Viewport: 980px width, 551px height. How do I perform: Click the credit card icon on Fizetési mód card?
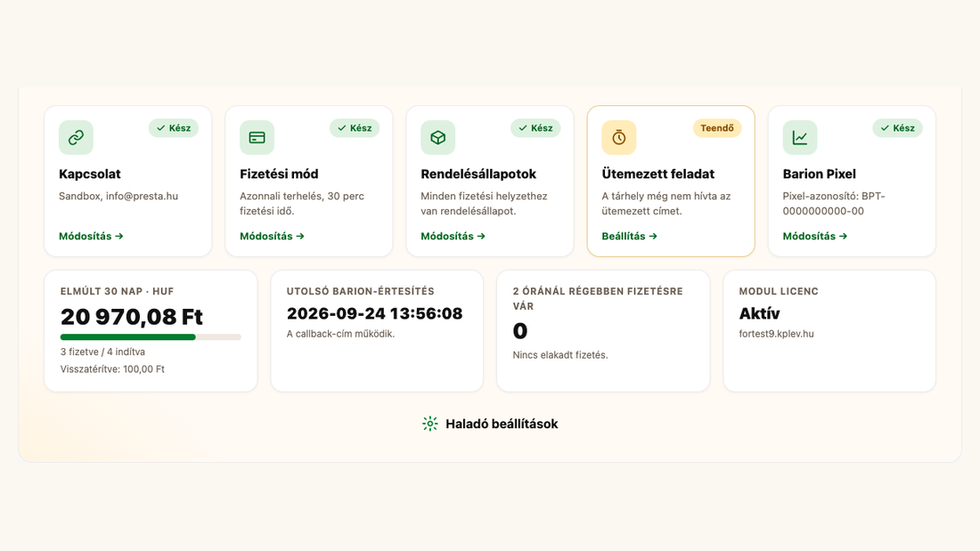point(257,137)
